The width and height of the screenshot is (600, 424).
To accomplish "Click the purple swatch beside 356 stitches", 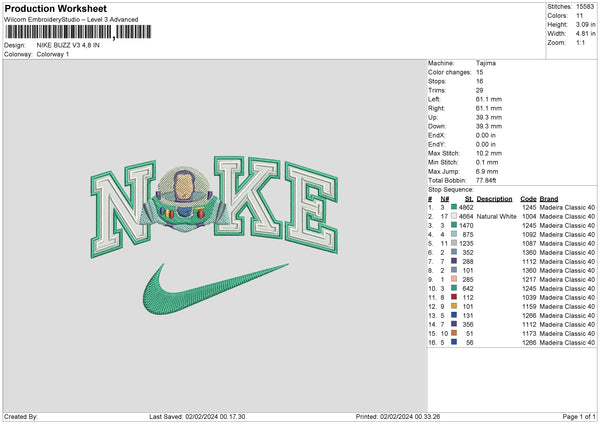I will (454, 324).
